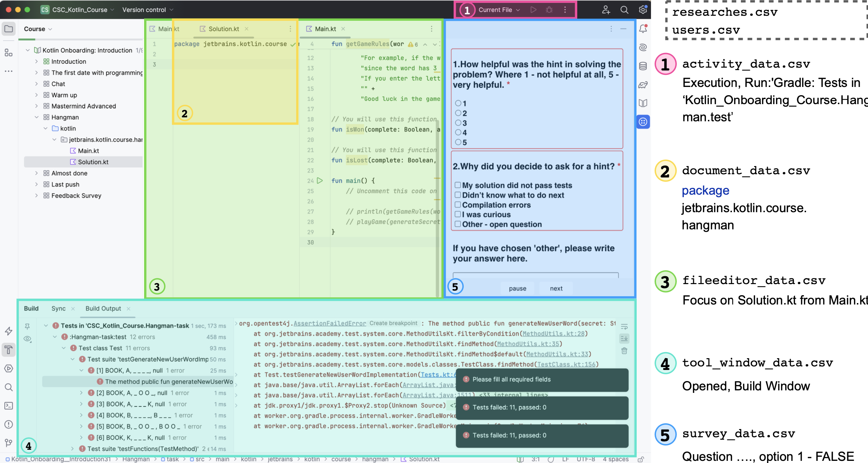
Task: Expand the '[2] BOOK, A, _ O O _' test node
Action: (x=81, y=393)
